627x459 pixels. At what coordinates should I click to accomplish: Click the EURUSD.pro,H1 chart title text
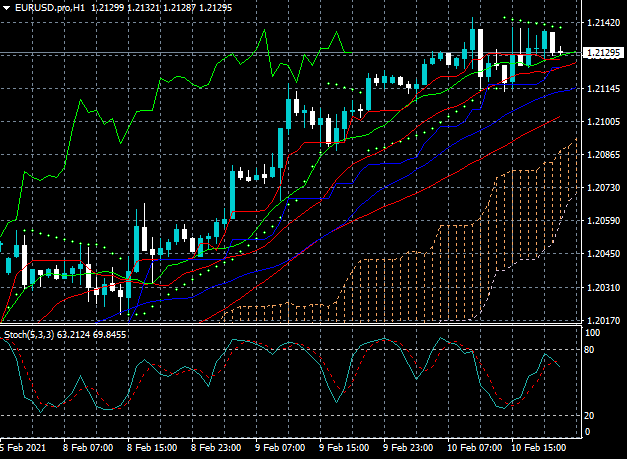(50, 8)
